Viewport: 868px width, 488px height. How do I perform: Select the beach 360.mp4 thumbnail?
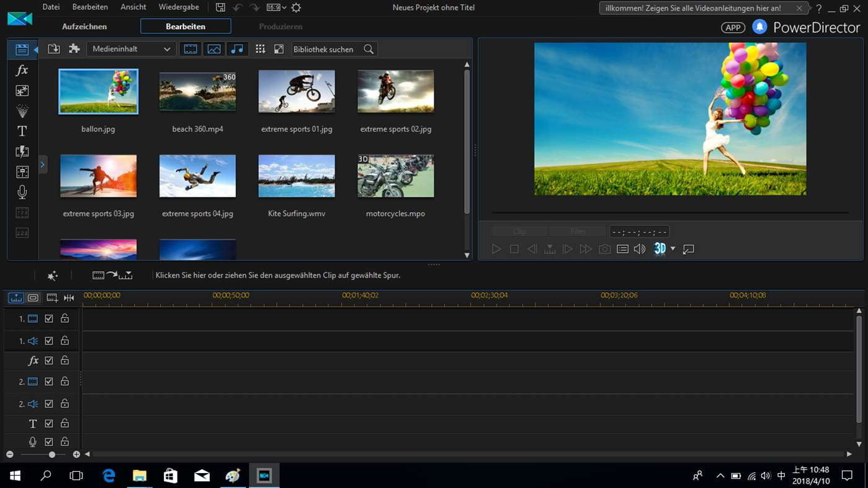(x=197, y=91)
